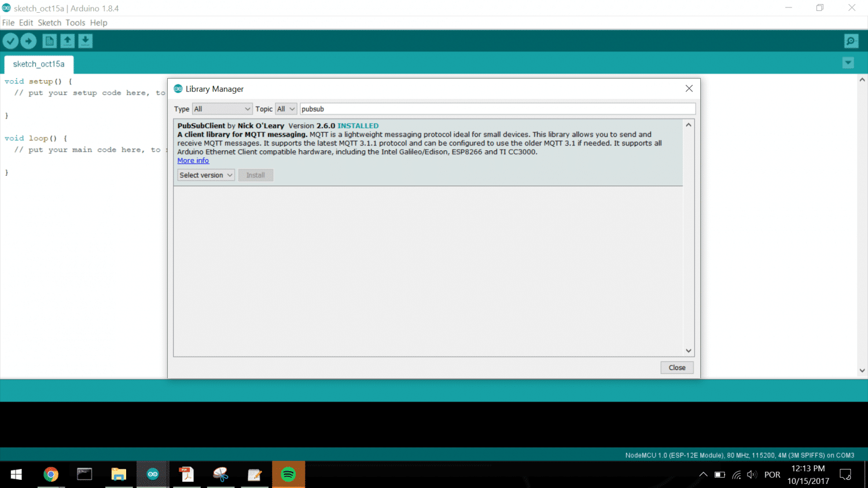The width and height of the screenshot is (868, 488).
Task: Click the pubsub search filter field
Action: [496, 109]
